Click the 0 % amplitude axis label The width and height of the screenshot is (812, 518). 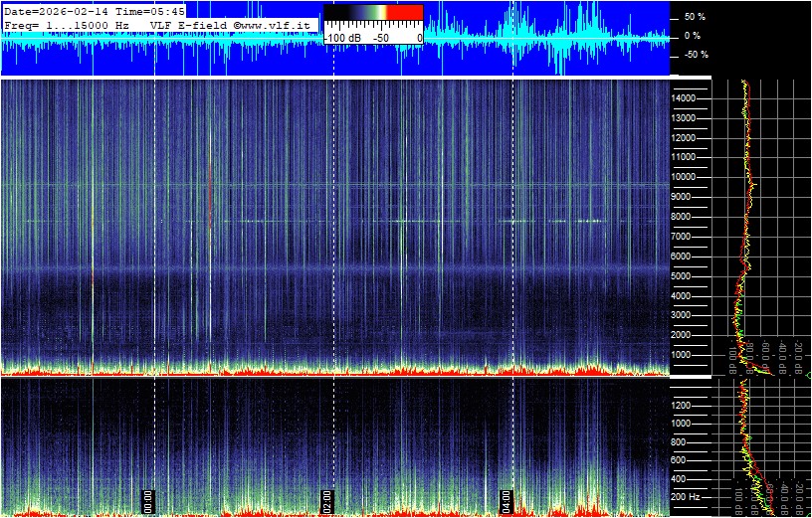pyautogui.click(x=694, y=36)
